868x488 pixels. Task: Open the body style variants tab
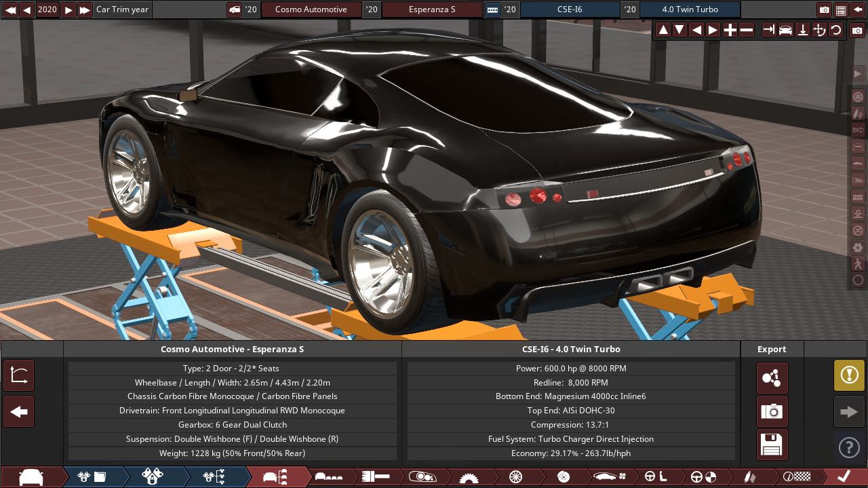(330, 476)
